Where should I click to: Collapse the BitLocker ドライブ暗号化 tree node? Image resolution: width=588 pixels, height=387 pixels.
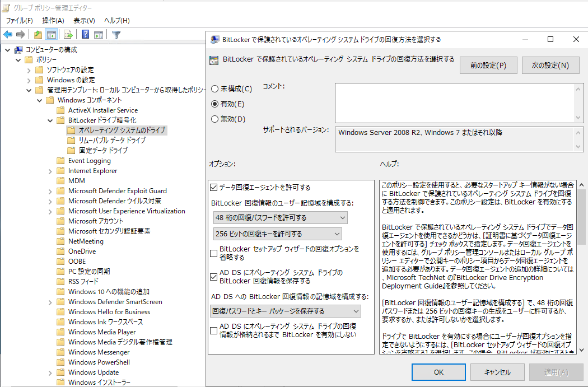pos(50,120)
